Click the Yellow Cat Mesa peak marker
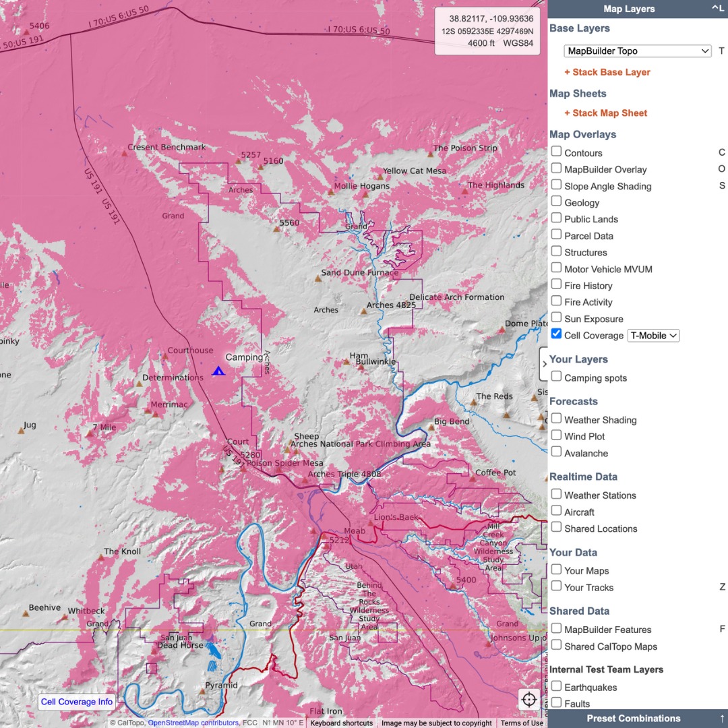 click(380, 177)
